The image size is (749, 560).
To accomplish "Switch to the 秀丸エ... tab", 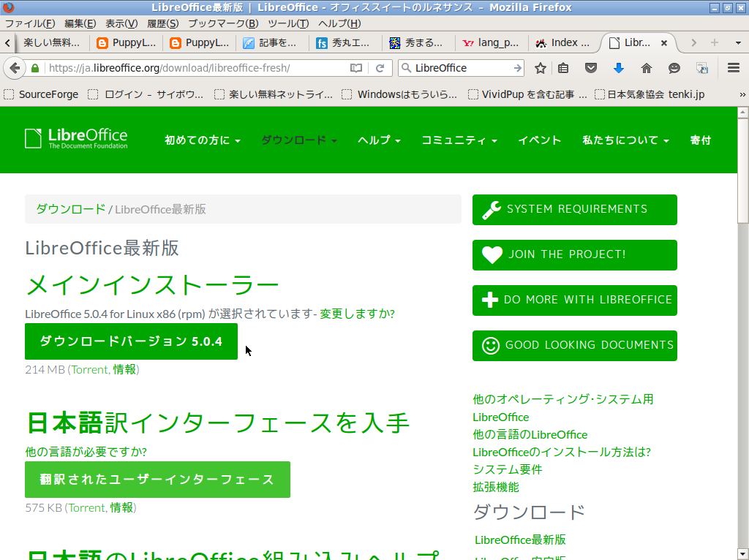I will tap(345, 43).
